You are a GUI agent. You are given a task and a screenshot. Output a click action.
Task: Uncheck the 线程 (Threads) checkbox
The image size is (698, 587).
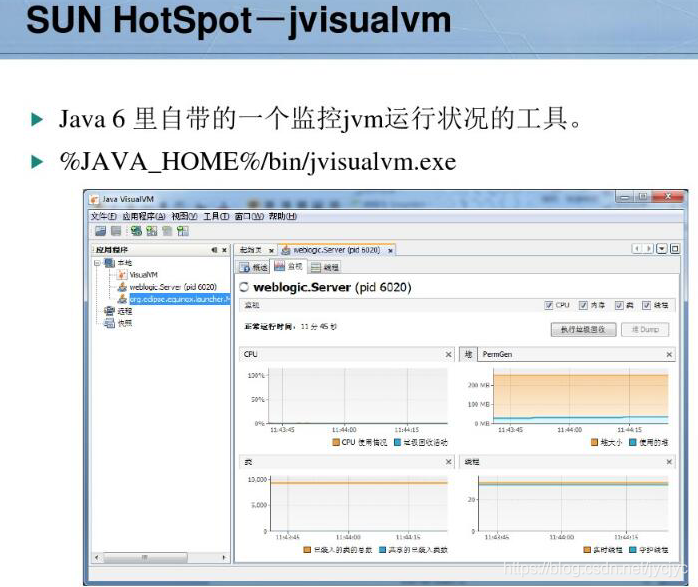pos(646,305)
